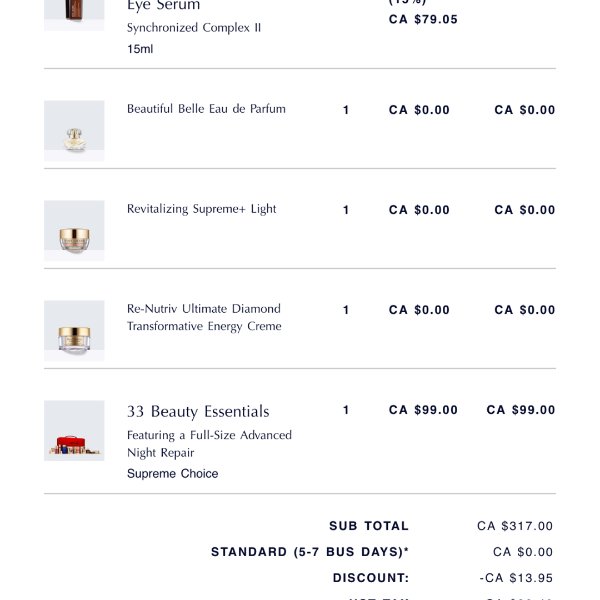Click the Standard (5-7 Bus Days) shipping label
600x600 pixels.
pos(309,552)
